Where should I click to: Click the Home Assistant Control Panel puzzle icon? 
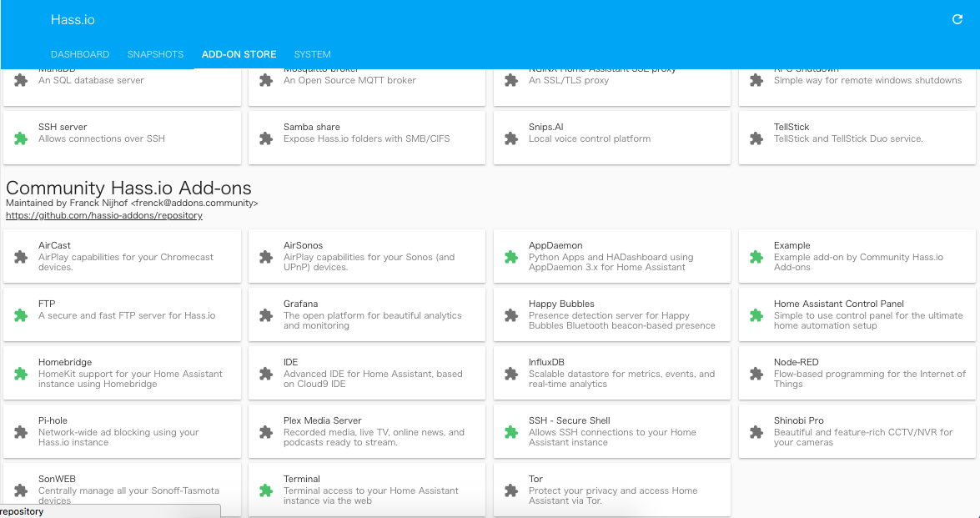(x=756, y=315)
